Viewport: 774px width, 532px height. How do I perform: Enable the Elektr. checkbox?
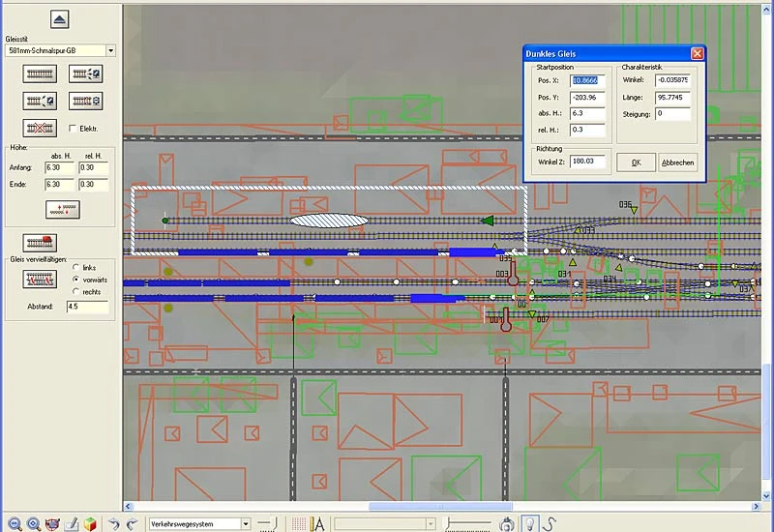click(x=73, y=129)
